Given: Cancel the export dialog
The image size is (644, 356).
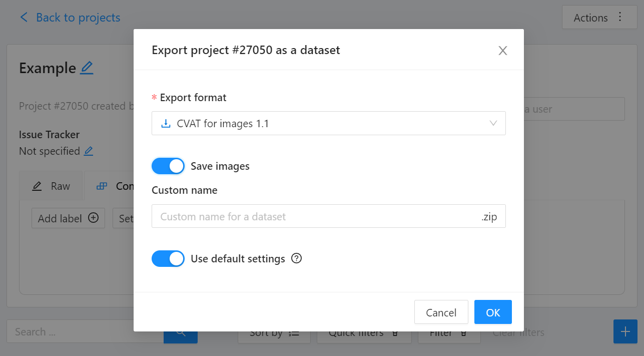Looking at the screenshot, I should coord(441,312).
